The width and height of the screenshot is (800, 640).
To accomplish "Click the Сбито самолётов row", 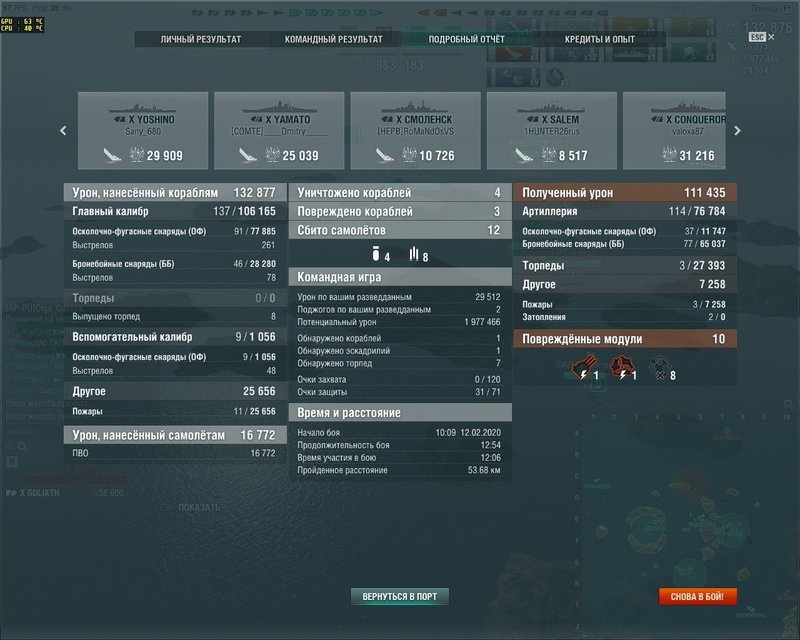I will tap(400, 230).
